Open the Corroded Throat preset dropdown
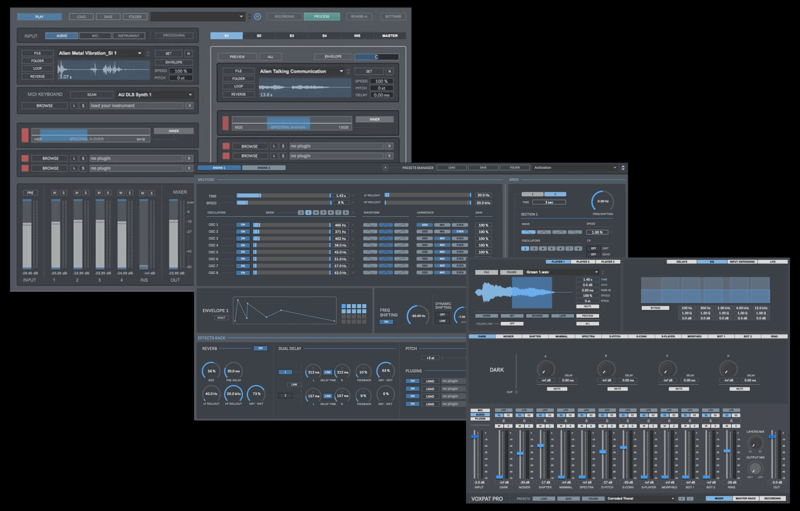The height and width of the screenshot is (511, 800). (x=641, y=499)
